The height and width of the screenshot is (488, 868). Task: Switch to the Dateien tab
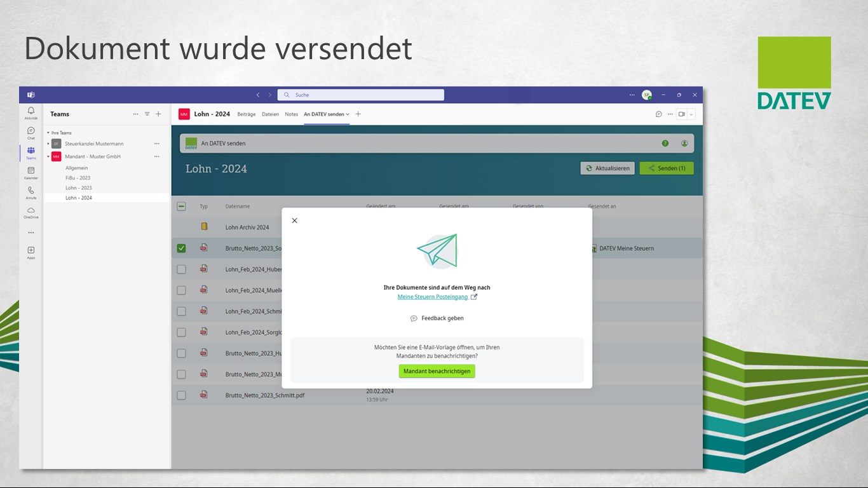270,114
